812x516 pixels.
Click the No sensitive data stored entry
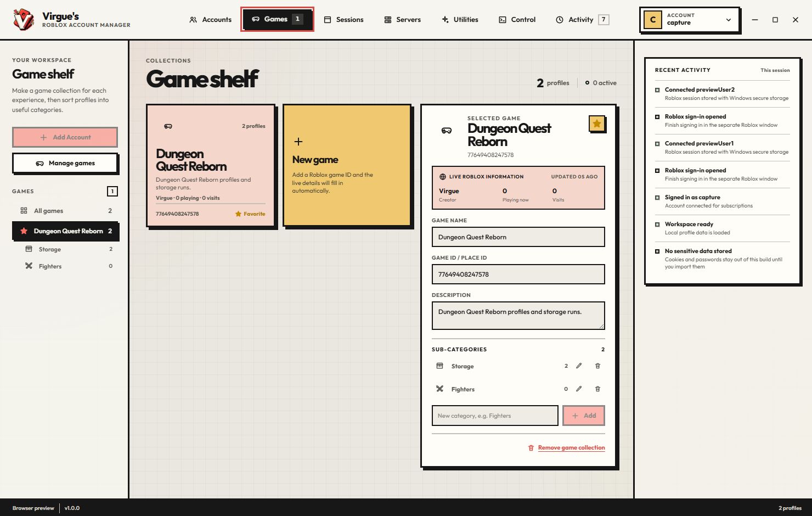click(x=723, y=259)
